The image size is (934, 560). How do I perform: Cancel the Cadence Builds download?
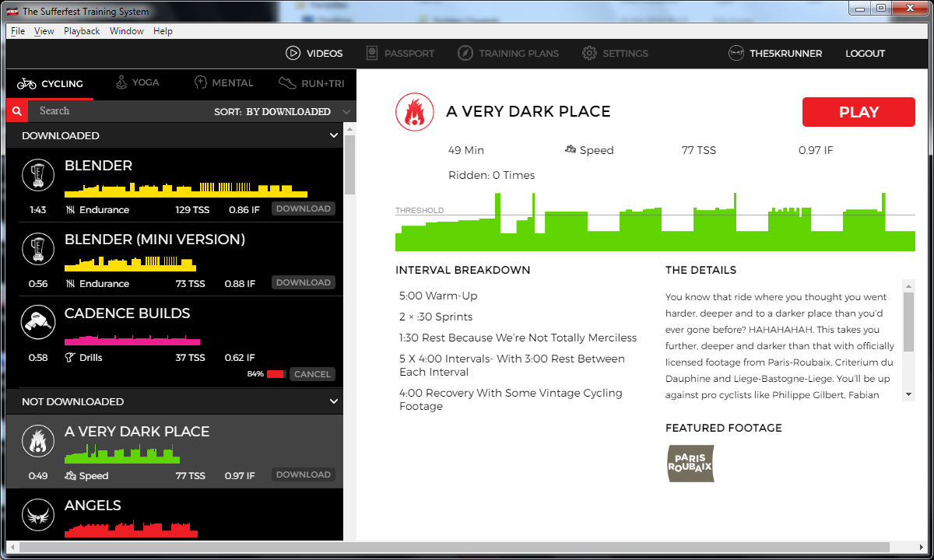coord(312,374)
